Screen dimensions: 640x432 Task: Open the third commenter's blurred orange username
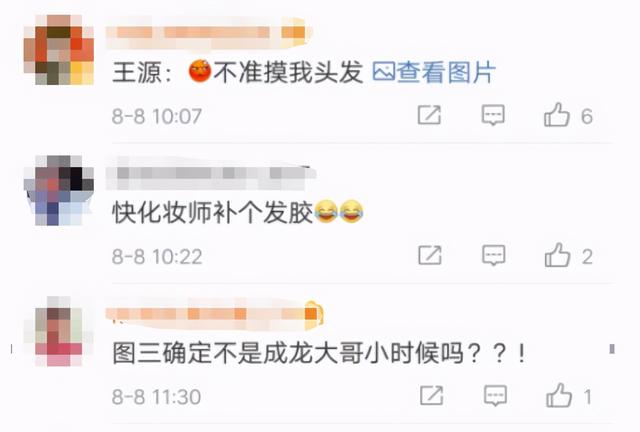pos(215,314)
